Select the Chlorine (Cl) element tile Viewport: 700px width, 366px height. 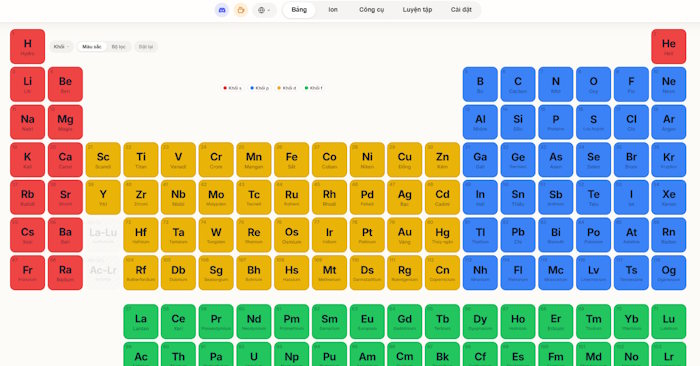[631, 122]
